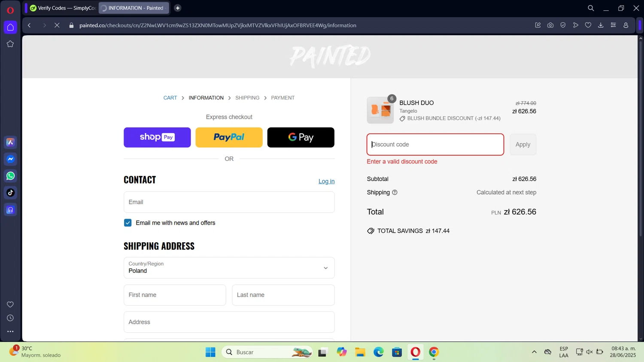
Task: Click the INFORMATION breadcrumb step
Action: [x=206, y=98]
